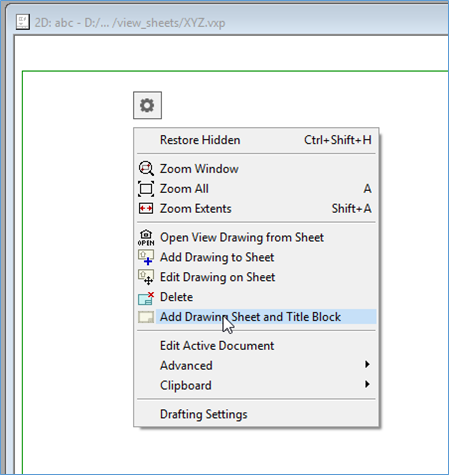Image resolution: width=449 pixels, height=475 pixels.
Task: Click the Zoom Window magnifier icon
Action: (146, 169)
